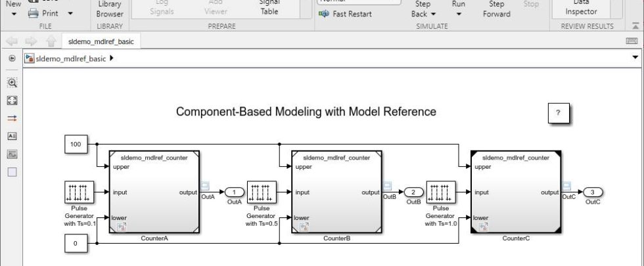Viewport: 644px width, 266px height.
Task: Select the CounterB model reference block
Action: [x=336, y=192]
